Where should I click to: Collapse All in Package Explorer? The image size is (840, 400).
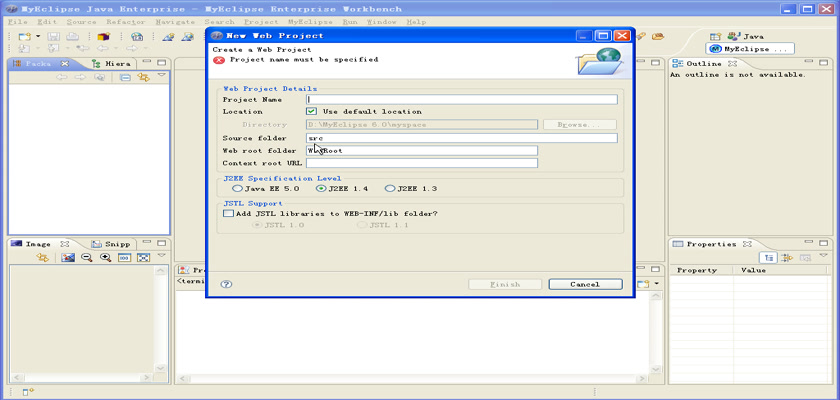[x=125, y=78]
